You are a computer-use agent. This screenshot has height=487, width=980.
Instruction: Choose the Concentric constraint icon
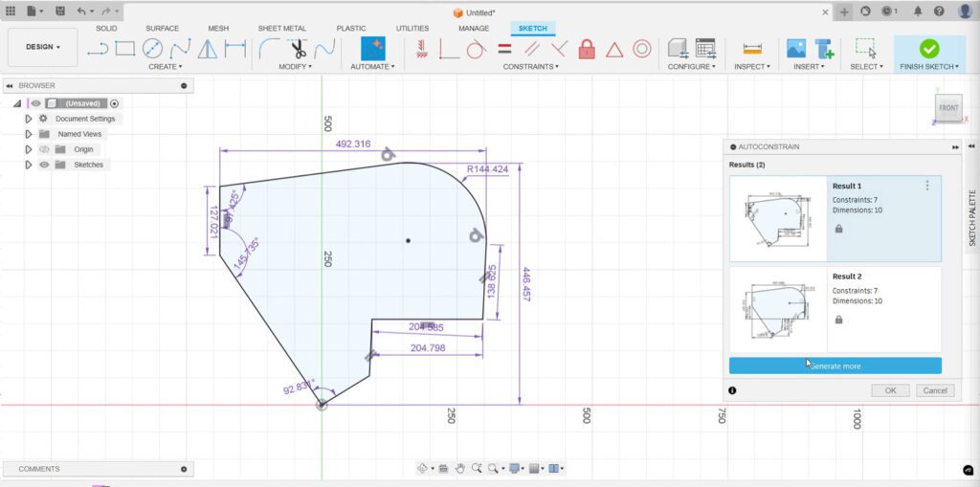642,49
